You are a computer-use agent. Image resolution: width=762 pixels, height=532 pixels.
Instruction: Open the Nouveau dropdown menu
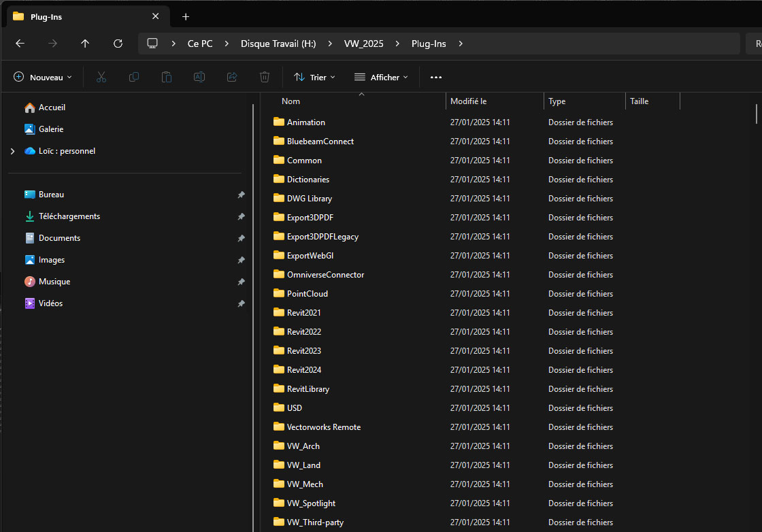[x=43, y=78]
